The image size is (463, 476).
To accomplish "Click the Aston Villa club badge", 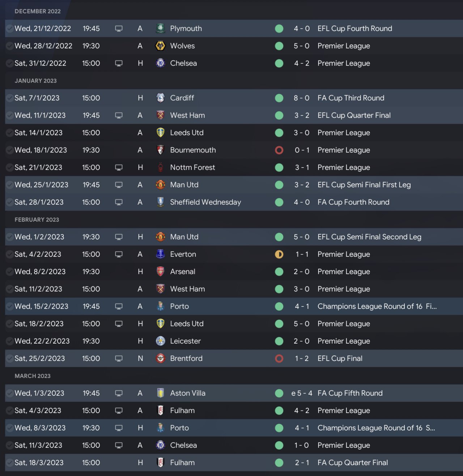I will (x=160, y=393).
